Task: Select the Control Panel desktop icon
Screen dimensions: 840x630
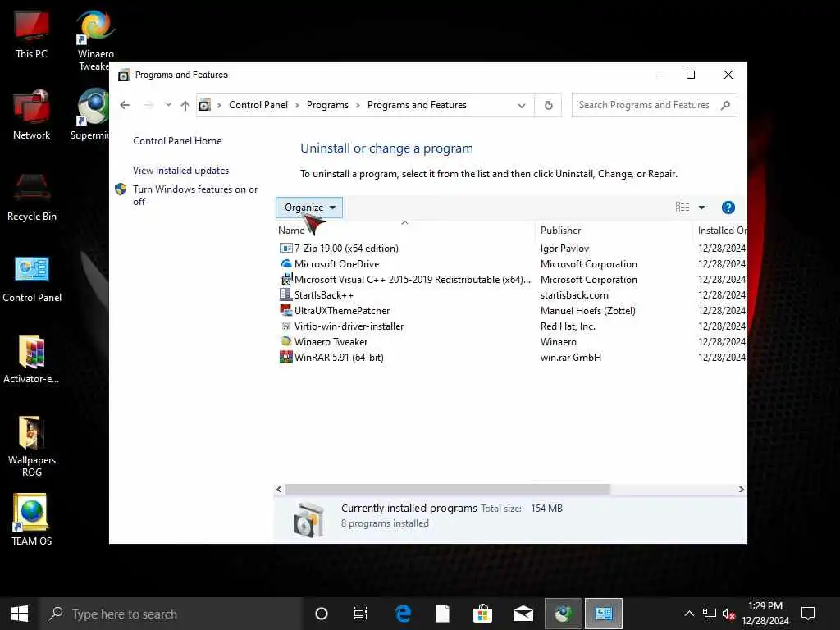Action: (x=32, y=279)
